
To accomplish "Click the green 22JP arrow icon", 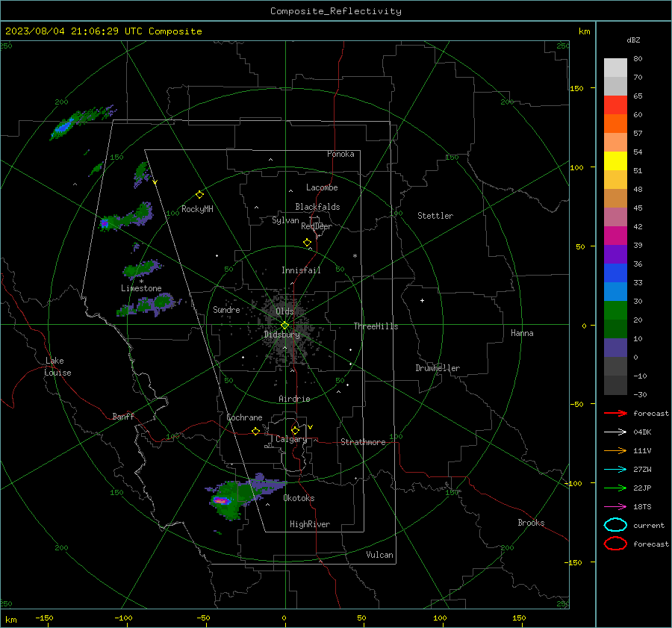I will click(x=615, y=488).
